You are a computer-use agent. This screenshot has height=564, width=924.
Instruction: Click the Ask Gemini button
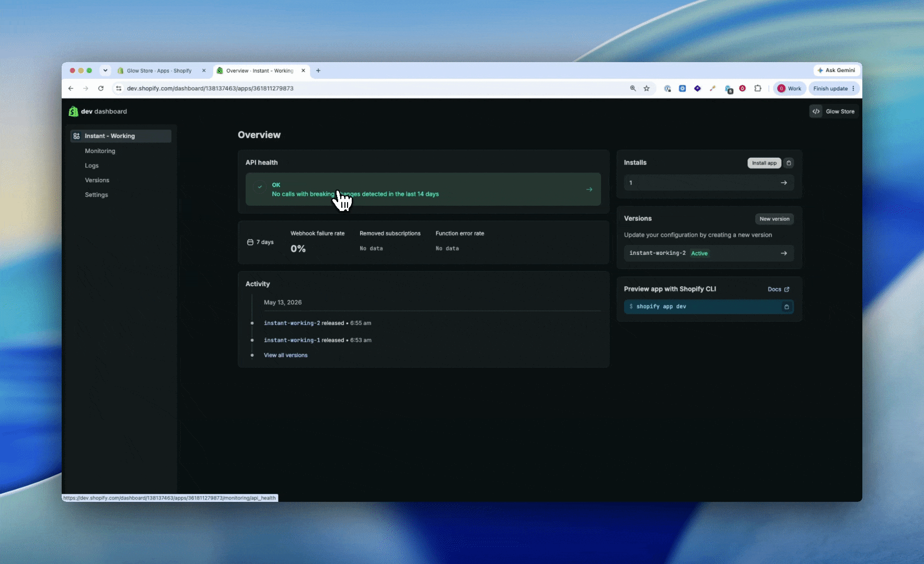836,70
